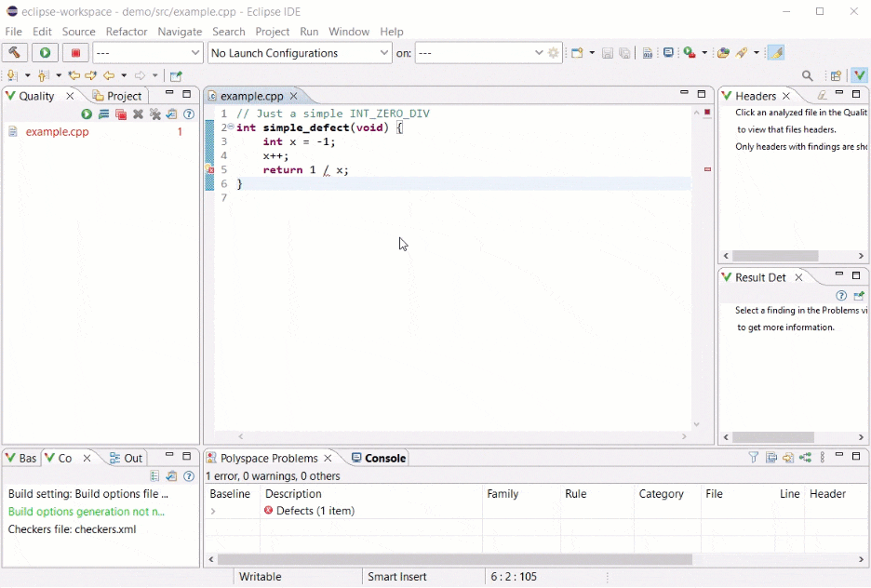Stop the analysis with the red stop icon
871x588 pixels.
tap(75, 53)
